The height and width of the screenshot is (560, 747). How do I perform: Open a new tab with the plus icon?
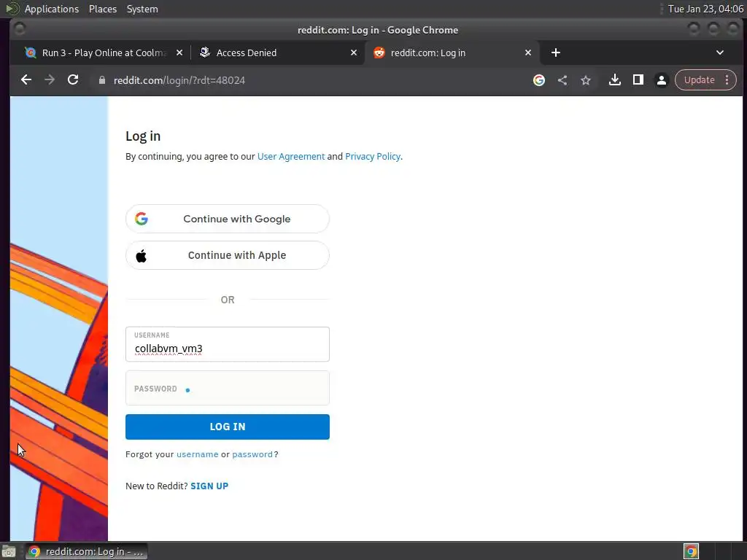(x=555, y=52)
